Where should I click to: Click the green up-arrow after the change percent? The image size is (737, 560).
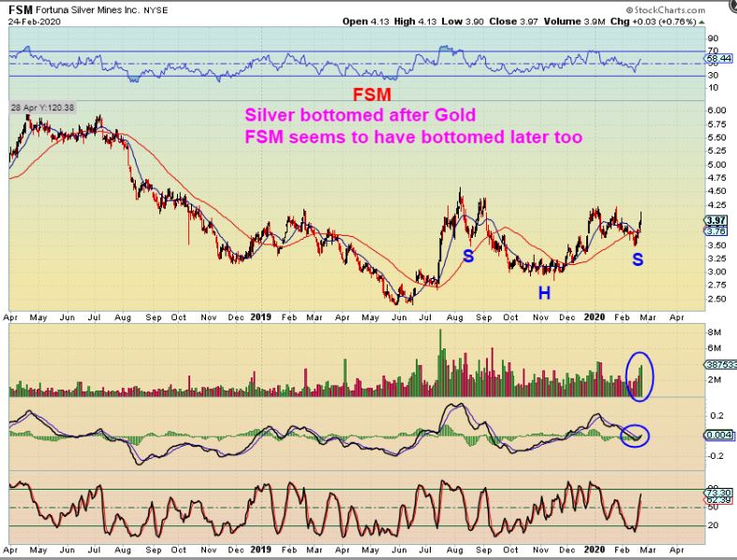[701, 22]
